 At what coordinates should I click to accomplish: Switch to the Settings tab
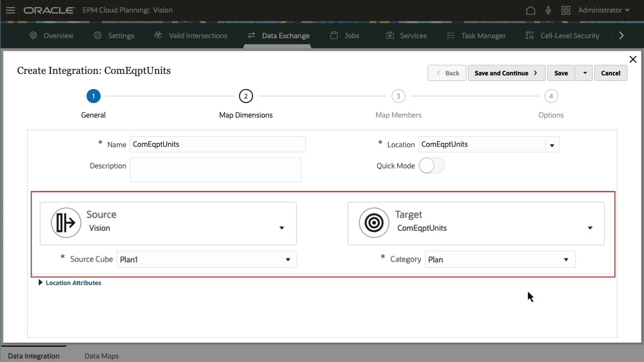click(x=121, y=36)
